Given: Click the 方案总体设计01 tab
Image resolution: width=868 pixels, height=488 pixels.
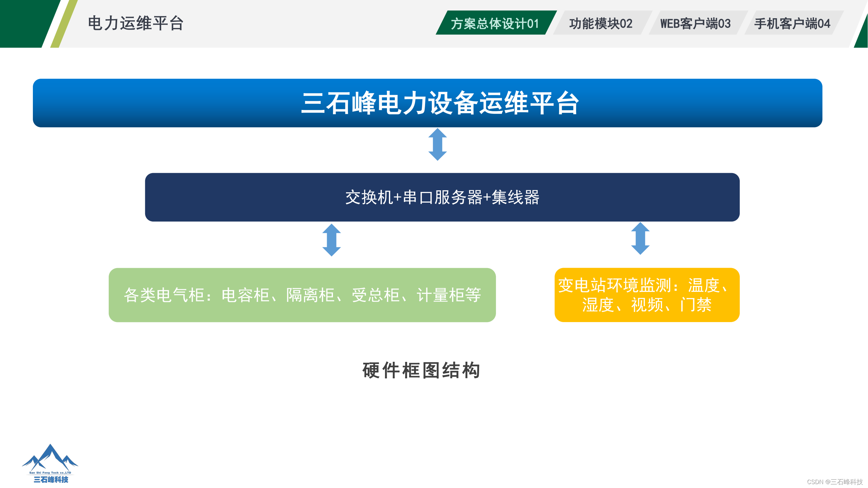Looking at the screenshot, I should pos(495,23).
